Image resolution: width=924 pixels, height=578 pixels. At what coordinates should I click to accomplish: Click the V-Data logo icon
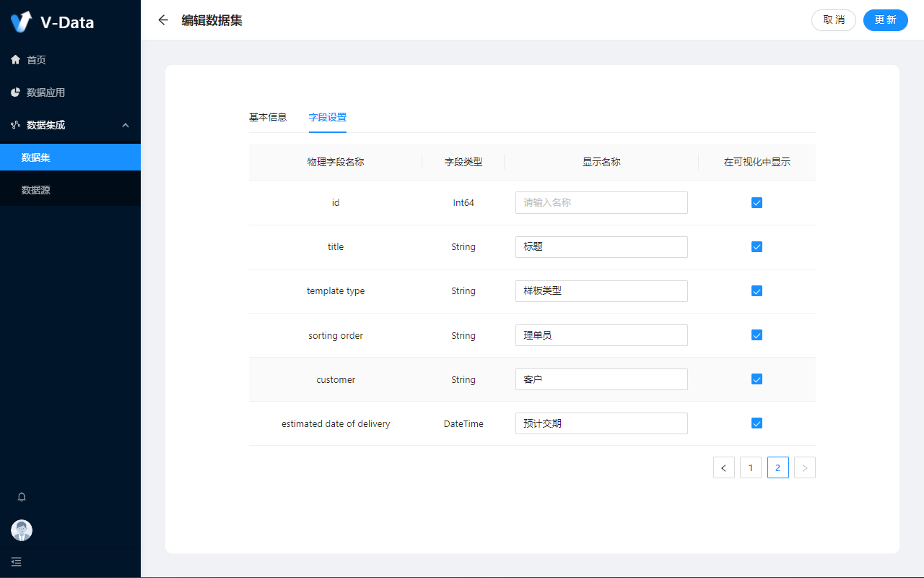pos(22,22)
